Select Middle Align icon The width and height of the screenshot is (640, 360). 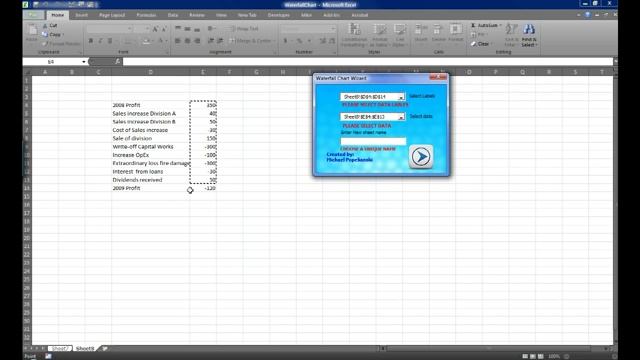point(187,29)
